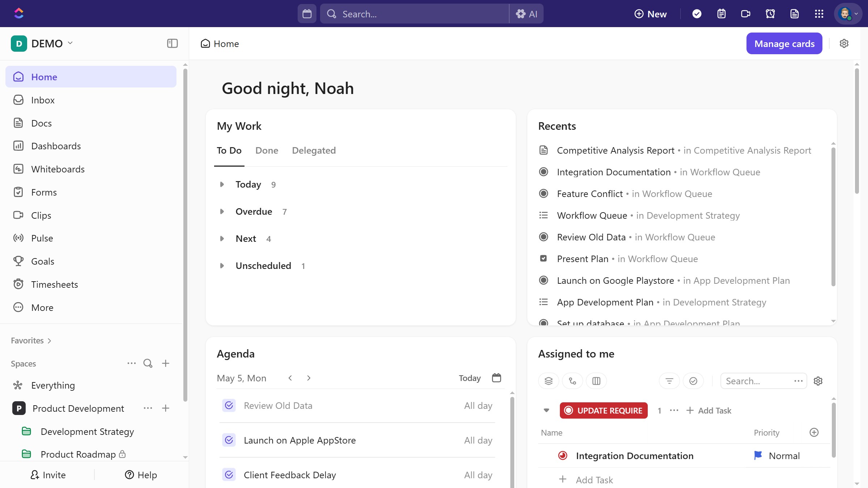This screenshot has height=488, width=868.
Task: Expand the Favorites section
Action: [31, 341]
